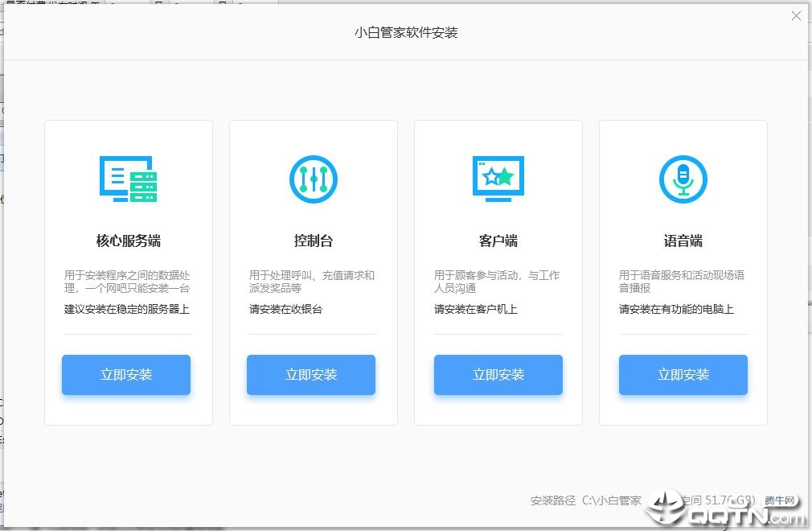
Task: Select the 语音端 card heading
Action: click(x=681, y=239)
